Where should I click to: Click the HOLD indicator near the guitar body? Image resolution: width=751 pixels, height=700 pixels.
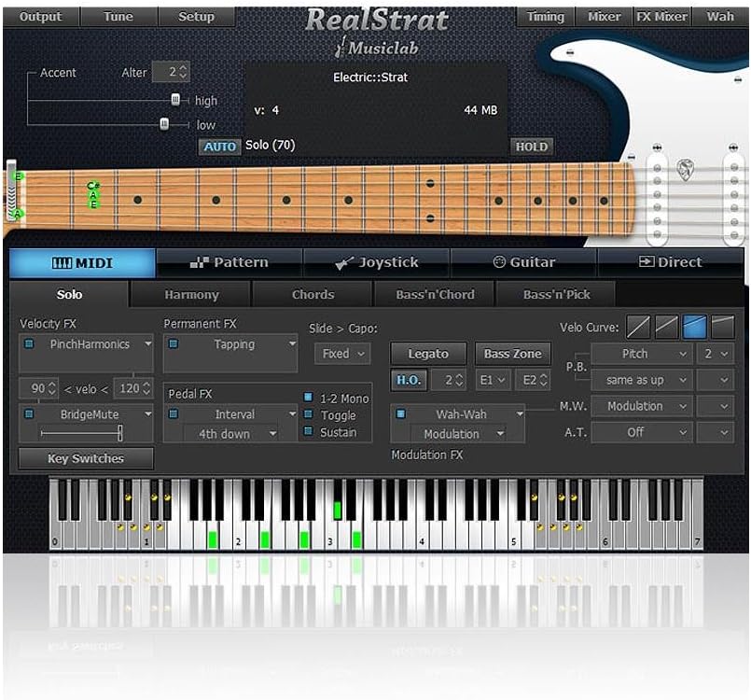click(x=533, y=147)
